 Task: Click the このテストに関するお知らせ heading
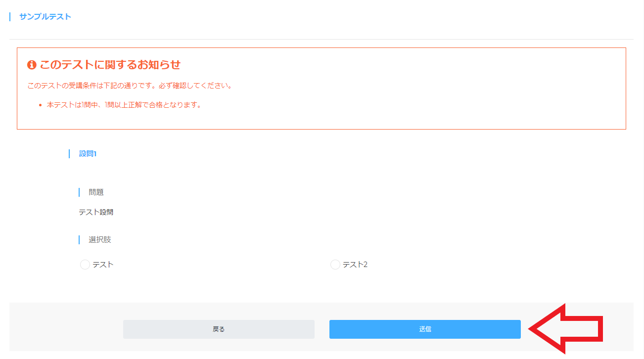(110, 65)
